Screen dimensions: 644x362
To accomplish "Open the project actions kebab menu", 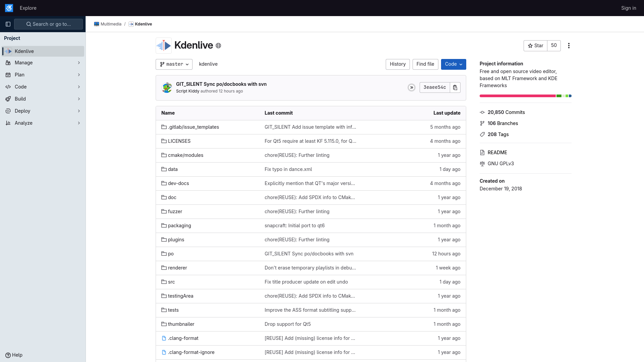I will (569, 46).
